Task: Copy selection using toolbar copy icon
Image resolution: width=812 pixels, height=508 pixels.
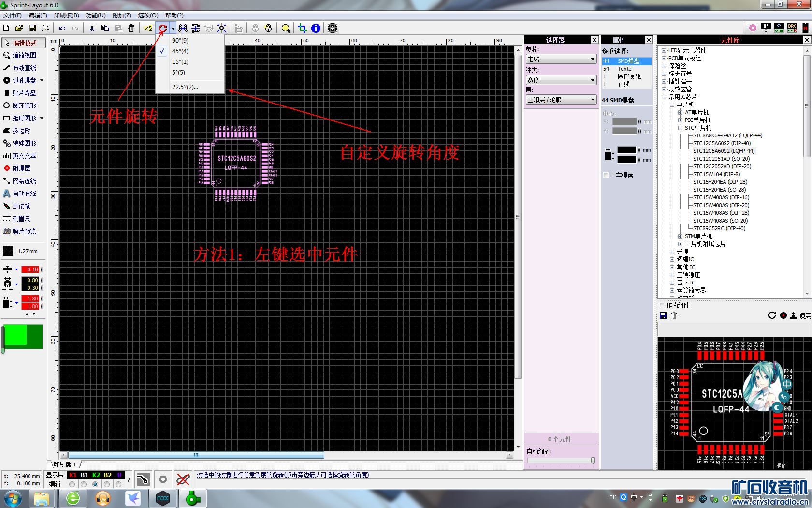Action: tap(105, 28)
